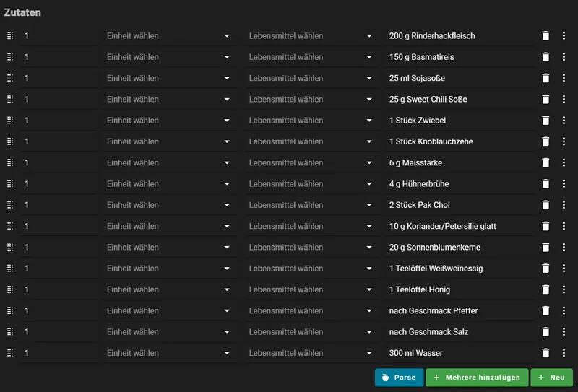Open three-dot menu for Sonnenblumenkerne row
This screenshot has height=392, width=578.
(x=564, y=248)
